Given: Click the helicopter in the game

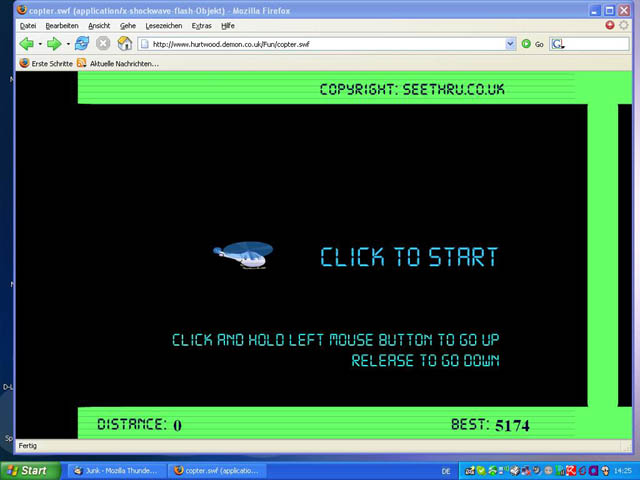Looking at the screenshot, I should [243, 255].
